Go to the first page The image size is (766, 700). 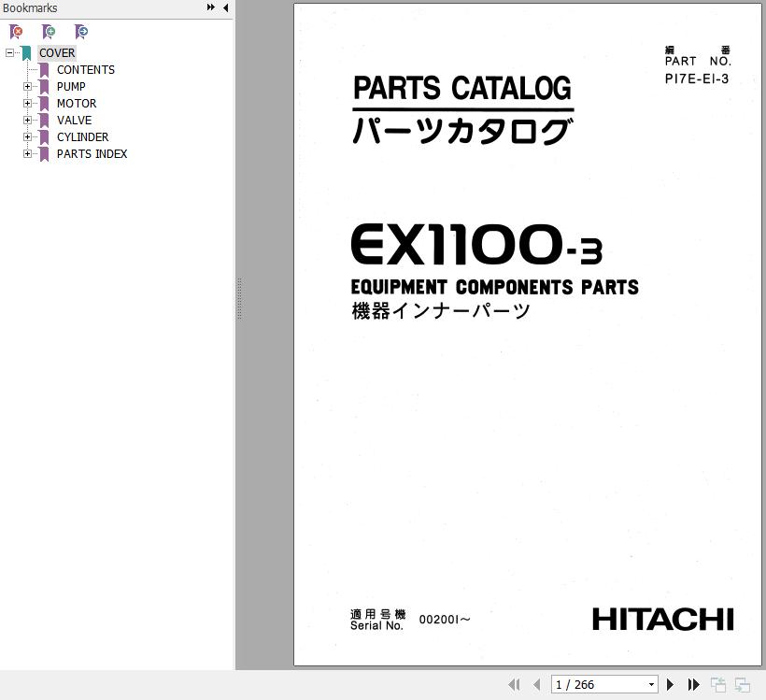[514, 685]
